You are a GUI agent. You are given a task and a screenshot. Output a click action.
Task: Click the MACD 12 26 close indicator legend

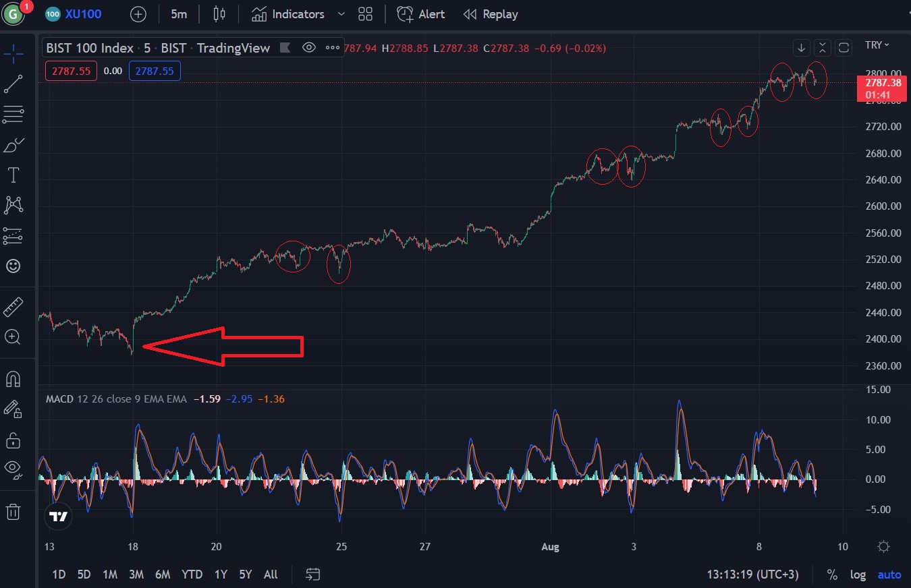point(116,399)
